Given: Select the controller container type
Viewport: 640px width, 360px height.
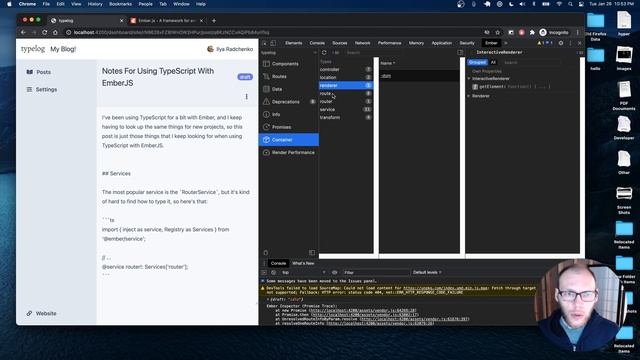Looking at the screenshot, I should click(x=346, y=69).
